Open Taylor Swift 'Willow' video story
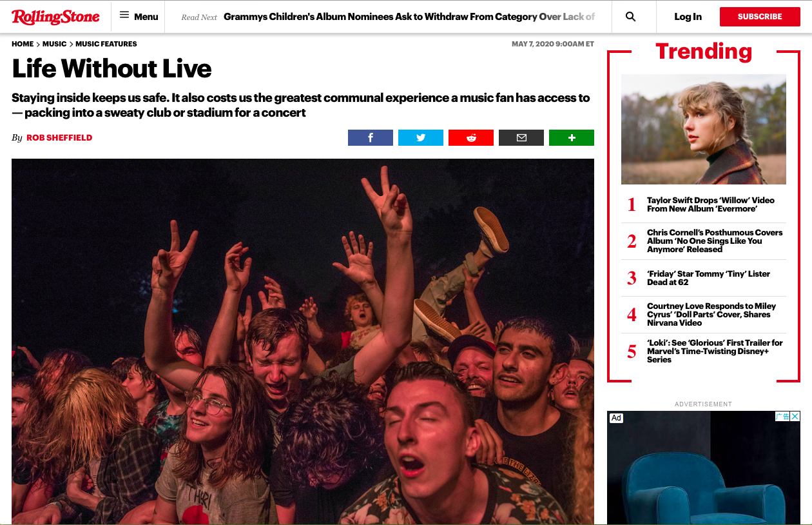The height and width of the screenshot is (525, 812). pyautogui.click(x=711, y=204)
